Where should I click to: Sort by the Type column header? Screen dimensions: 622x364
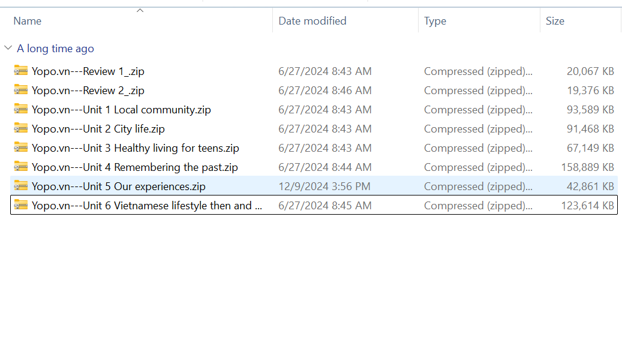point(435,21)
